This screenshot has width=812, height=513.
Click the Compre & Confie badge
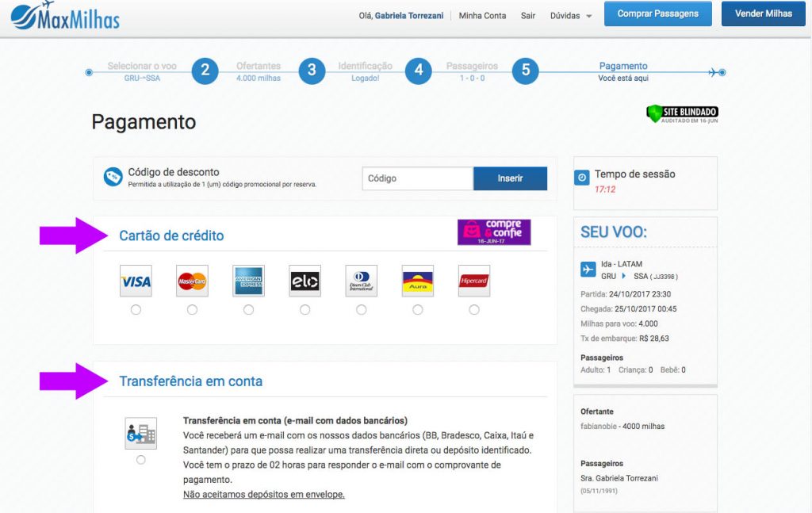(494, 232)
